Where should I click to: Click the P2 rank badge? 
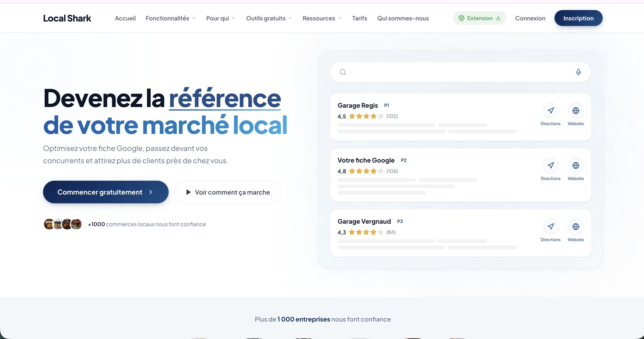(403, 160)
